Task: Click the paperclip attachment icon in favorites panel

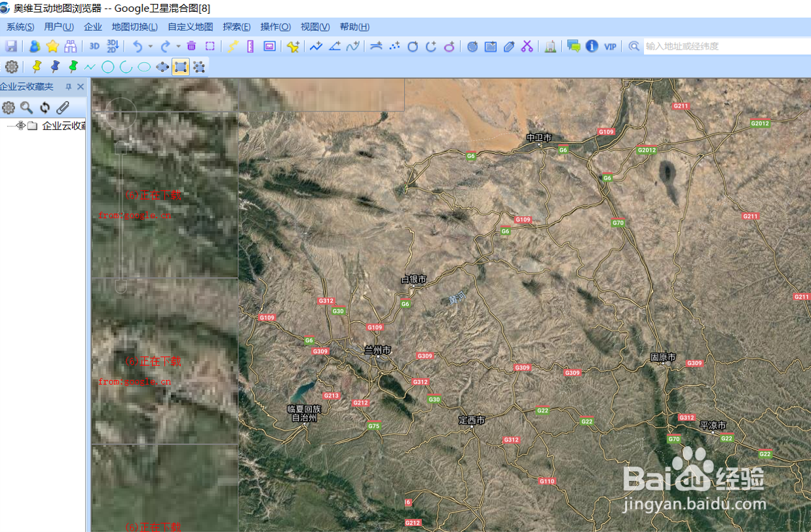Action: [x=62, y=108]
